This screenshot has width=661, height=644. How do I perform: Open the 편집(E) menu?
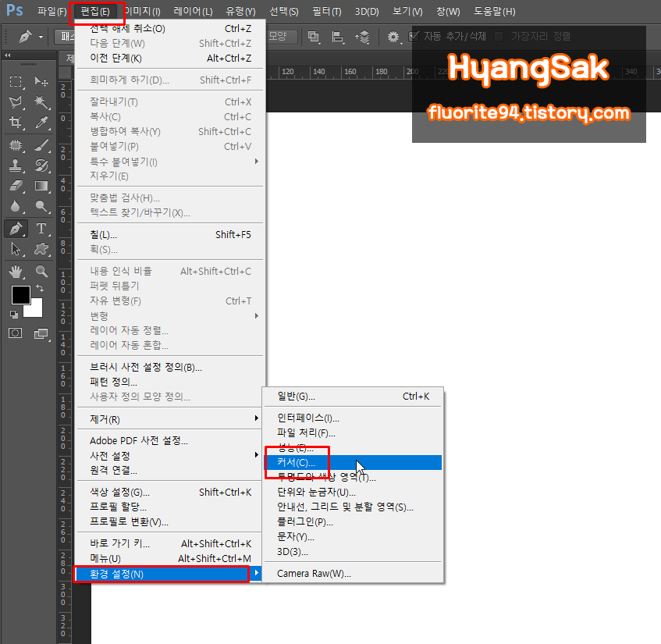[95, 12]
